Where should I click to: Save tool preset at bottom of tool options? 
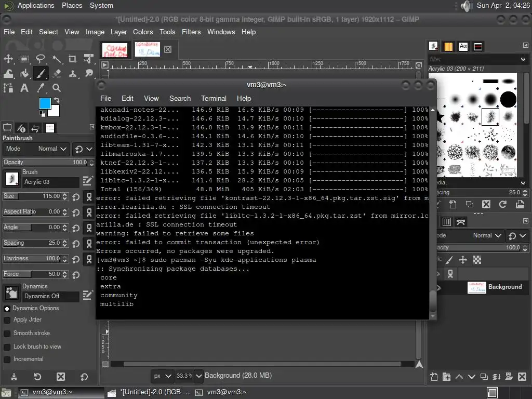tap(14, 377)
